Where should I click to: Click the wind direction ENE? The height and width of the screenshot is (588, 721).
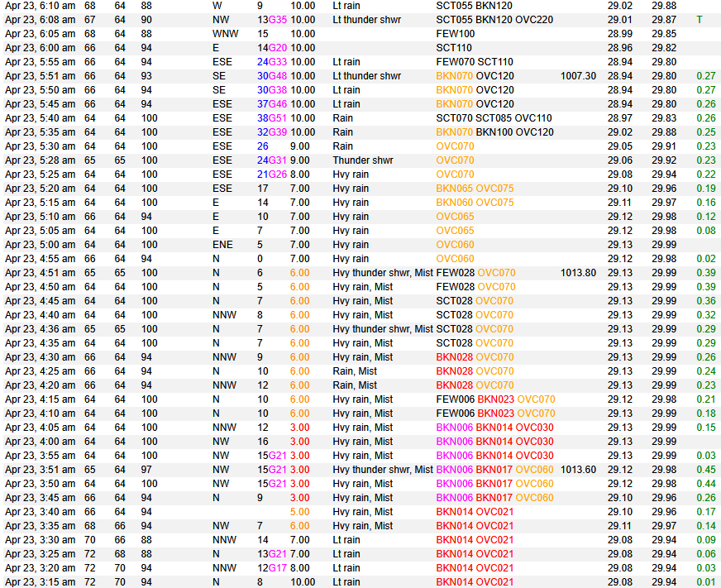222,244
